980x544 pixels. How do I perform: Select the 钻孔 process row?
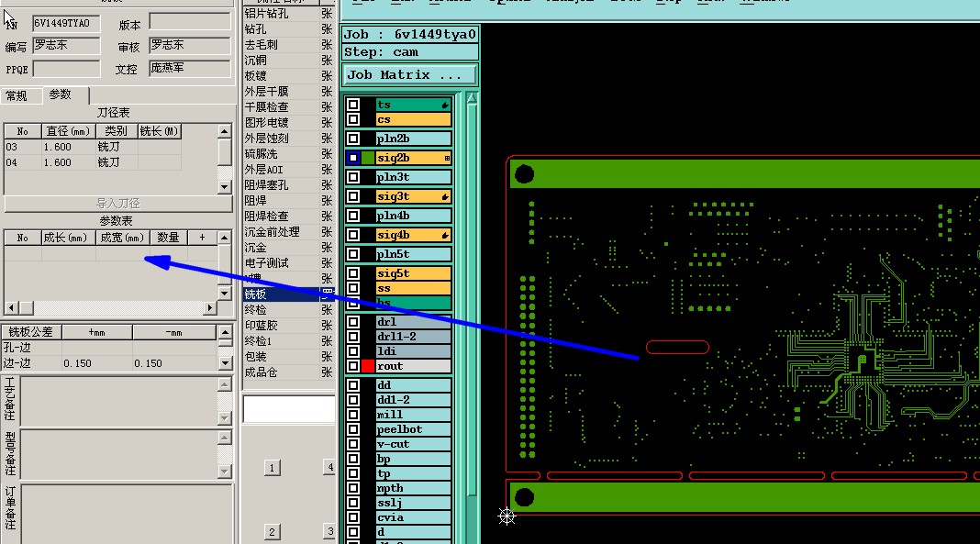point(288,28)
